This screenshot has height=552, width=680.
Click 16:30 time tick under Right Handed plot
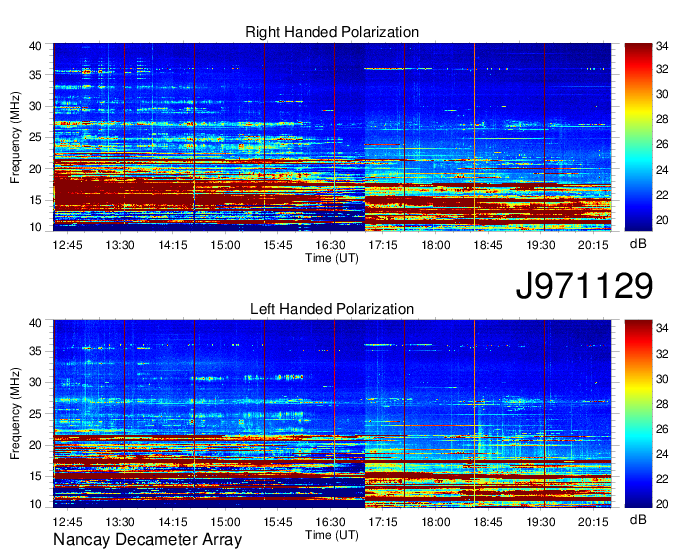[330, 245]
